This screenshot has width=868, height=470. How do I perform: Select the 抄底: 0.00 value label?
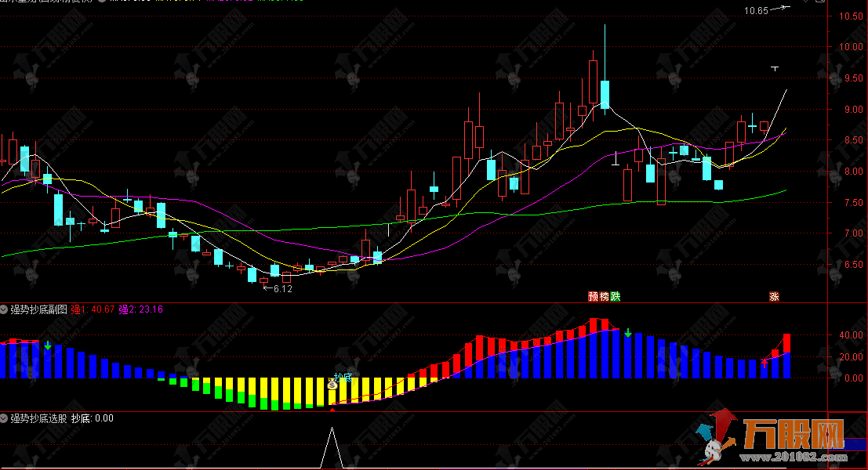point(93,418)
